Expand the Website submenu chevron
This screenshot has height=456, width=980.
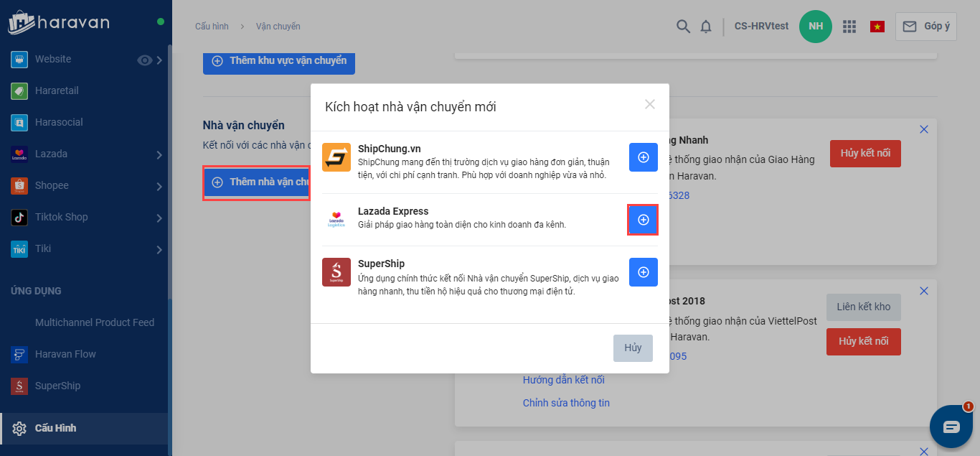159,60
